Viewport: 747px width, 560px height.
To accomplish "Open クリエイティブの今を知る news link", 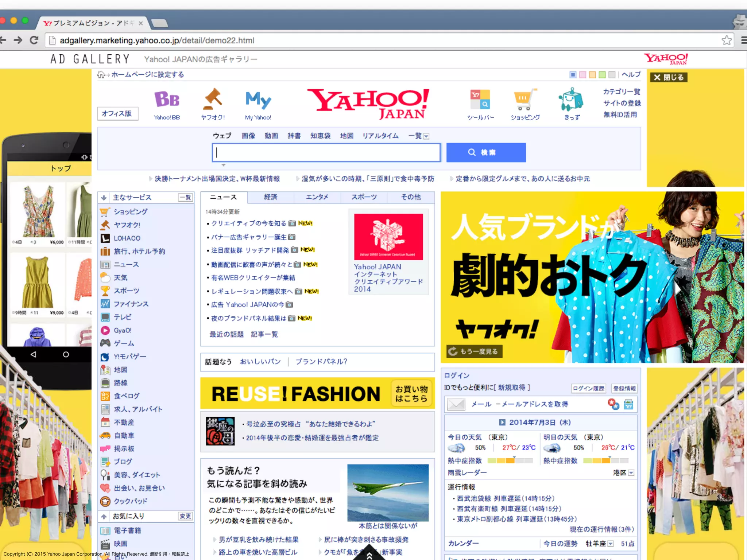I will pos(249,223).
